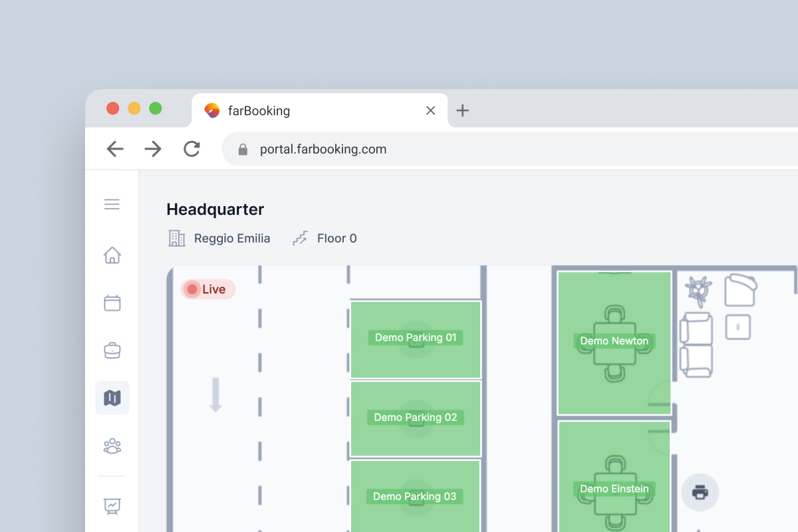Click the Reggio Emilia location text
The height and width of the screenshot is (532, 798).
[232, 238]
